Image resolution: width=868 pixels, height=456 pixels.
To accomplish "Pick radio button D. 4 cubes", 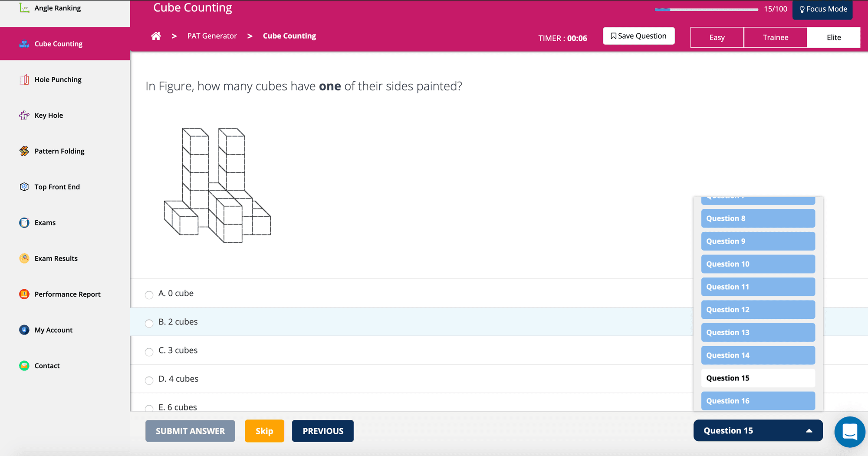I will coord(149,380).
